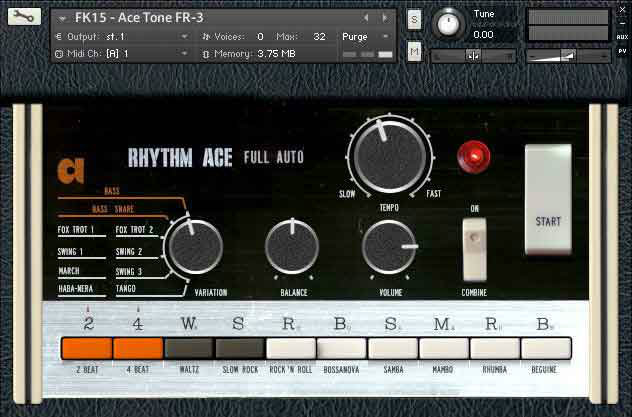This screenshot has width=632, height=417.
Task: Click the SWING 2 label
Action: pos(129,252)
